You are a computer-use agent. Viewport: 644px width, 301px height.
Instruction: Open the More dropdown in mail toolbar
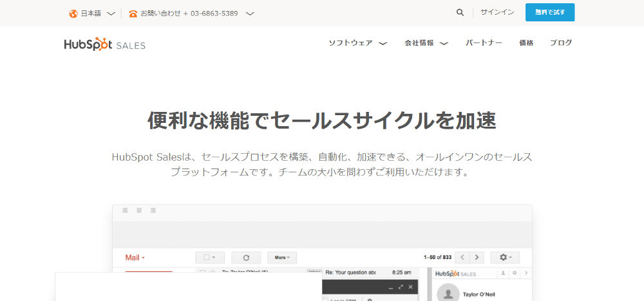coord(282,257)
